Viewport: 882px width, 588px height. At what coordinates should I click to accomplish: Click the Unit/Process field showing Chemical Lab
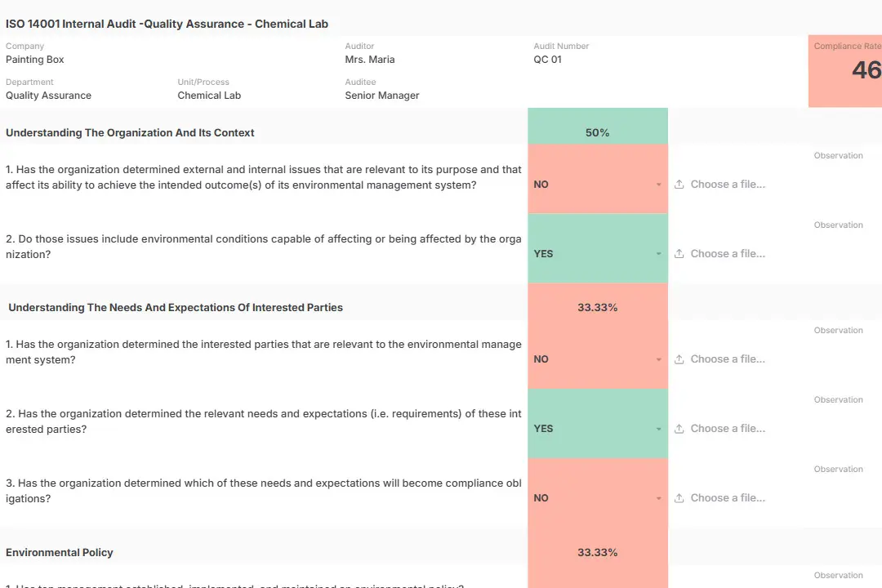tap(209, 96)
